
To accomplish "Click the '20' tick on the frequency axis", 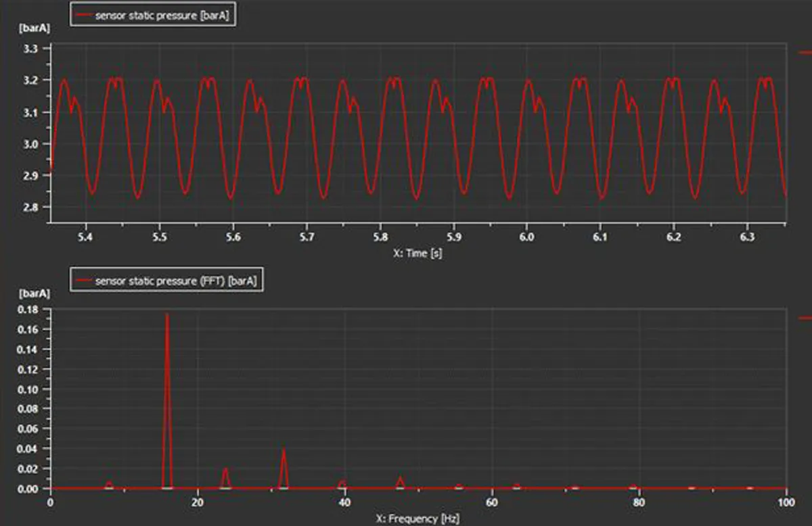I will 198,503.
